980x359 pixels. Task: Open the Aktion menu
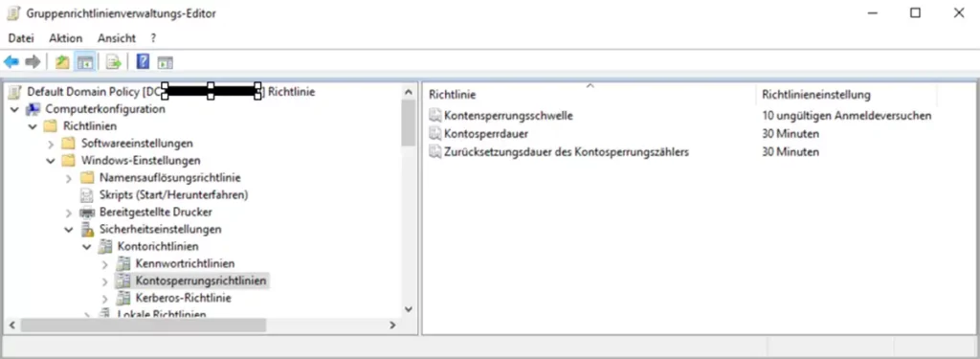(66, 38)
